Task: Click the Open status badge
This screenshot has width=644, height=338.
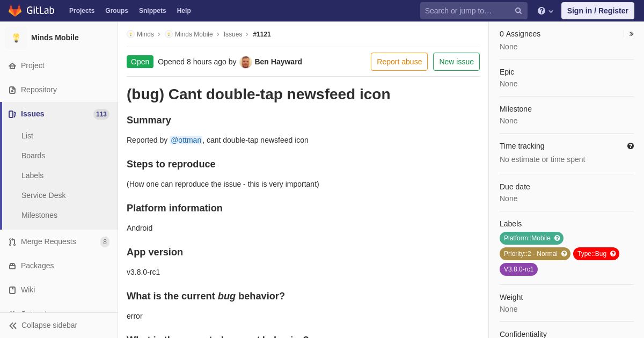Action: (x=140, y=62)
